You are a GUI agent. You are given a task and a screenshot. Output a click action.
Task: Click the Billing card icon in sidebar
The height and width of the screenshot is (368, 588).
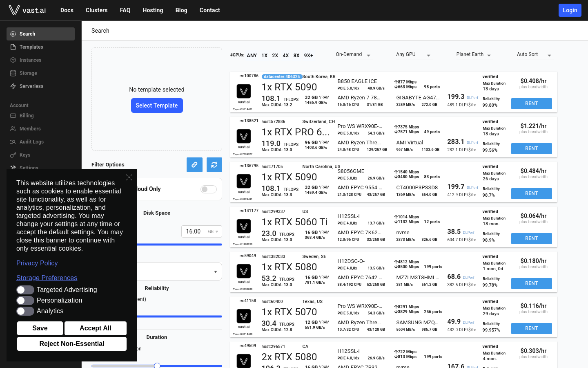(13, 116)
